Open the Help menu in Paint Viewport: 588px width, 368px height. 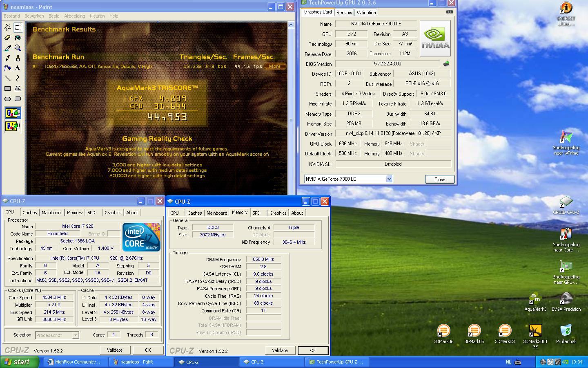[x=114, y=16]
